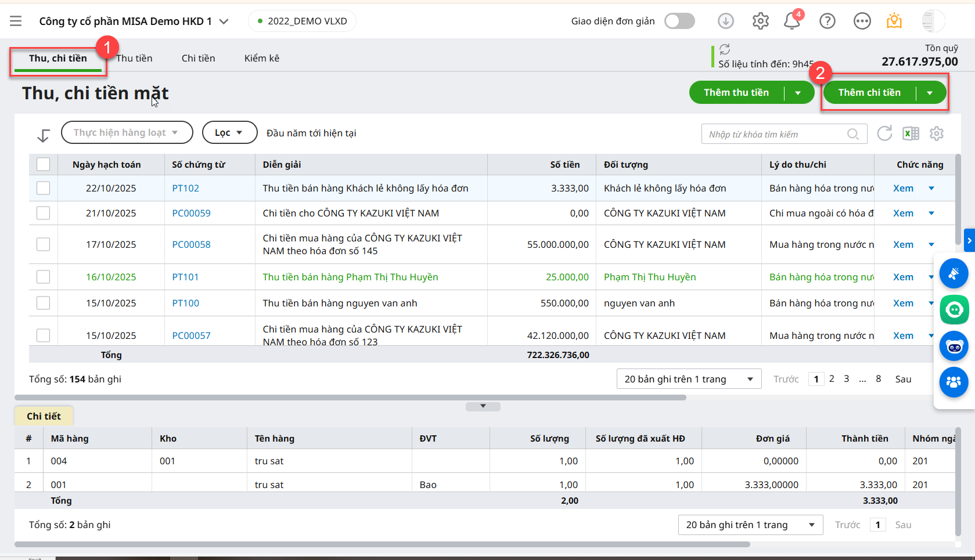975x560 pixels.
Task: Check the box for voucher PT102
Action: pyautogui.click(x=44, y=188)
